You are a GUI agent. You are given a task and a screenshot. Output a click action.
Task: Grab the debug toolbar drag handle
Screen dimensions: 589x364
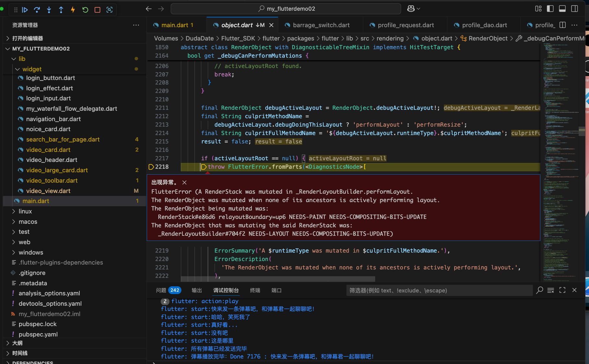coord(16,10)
